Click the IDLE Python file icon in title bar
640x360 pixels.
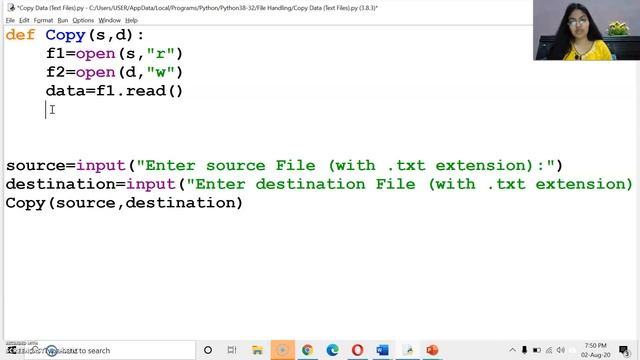(x=11, y=7)
